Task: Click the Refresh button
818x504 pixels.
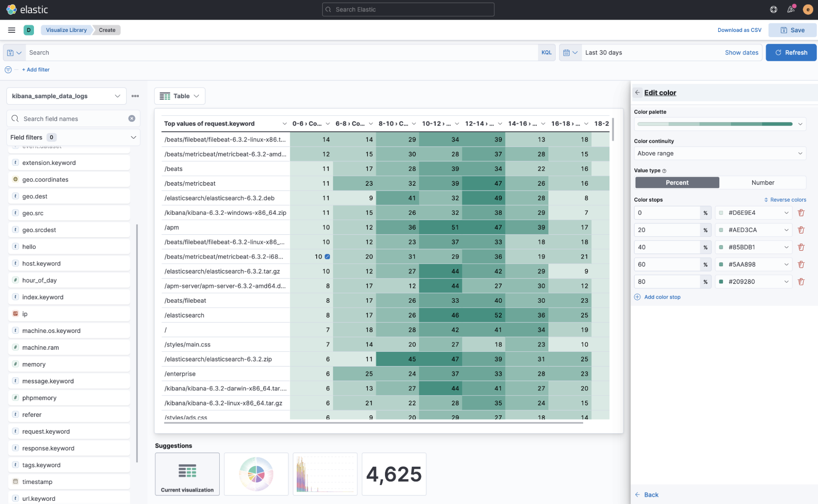Action: coord(791,52)
